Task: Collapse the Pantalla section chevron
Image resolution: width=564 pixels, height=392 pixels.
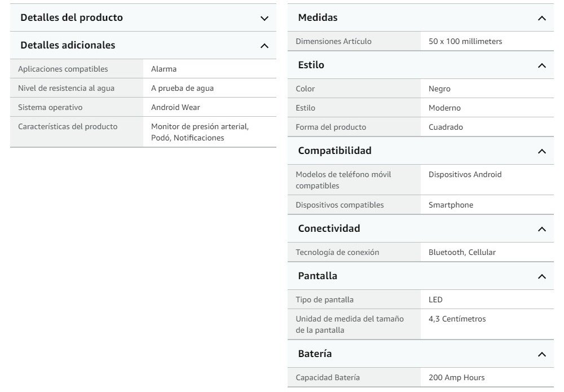Action: pos(542,276)
